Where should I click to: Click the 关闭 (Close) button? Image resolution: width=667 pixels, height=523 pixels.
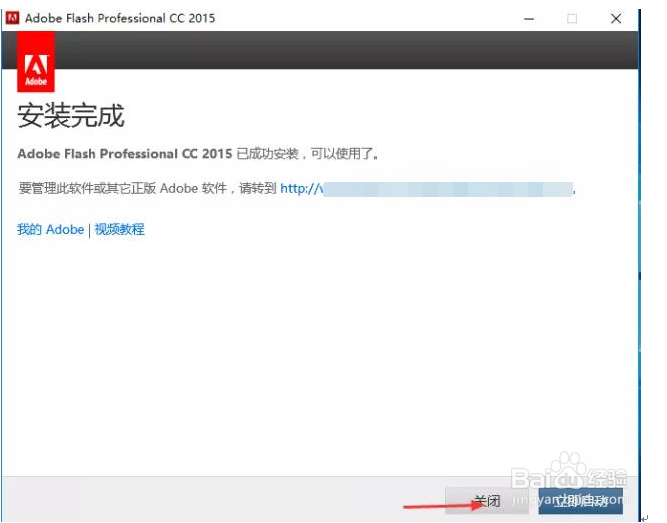coord(487,501)
